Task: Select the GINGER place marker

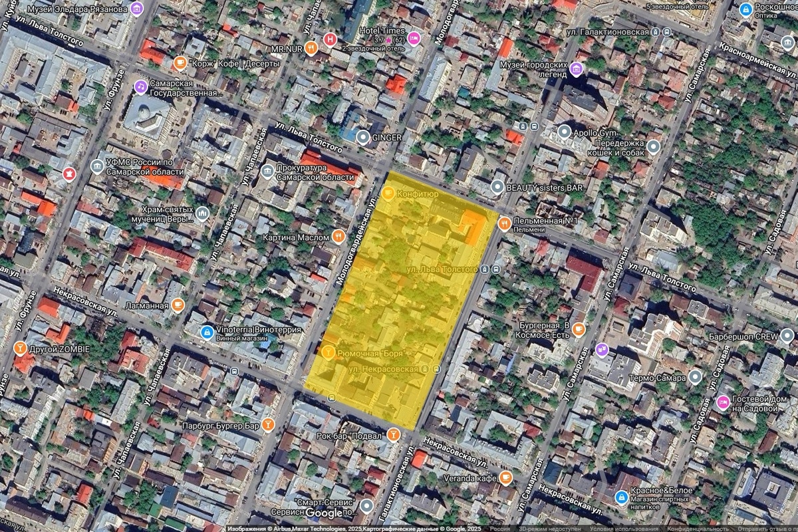Action: pyautogui.click(x=363, y=138)
